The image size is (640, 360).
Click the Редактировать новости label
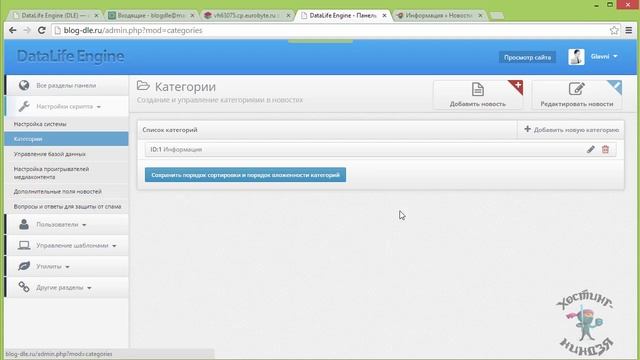(x=577, y=104)
